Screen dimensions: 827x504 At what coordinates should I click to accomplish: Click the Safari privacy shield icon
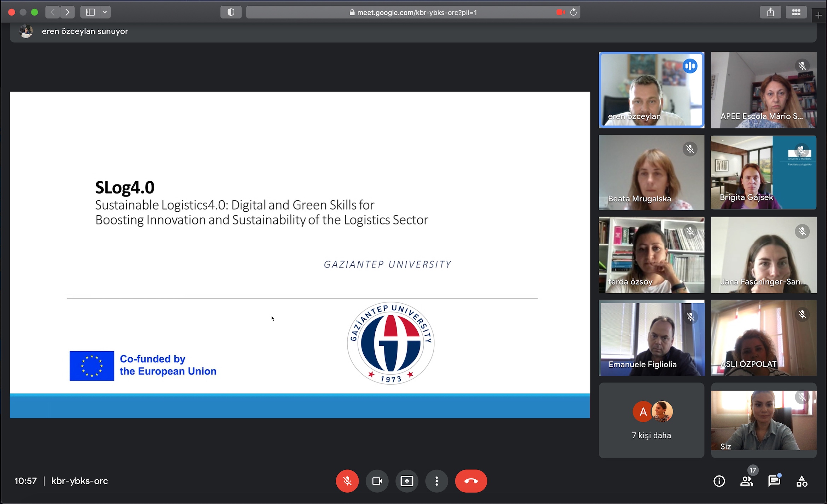pos(231,12)
